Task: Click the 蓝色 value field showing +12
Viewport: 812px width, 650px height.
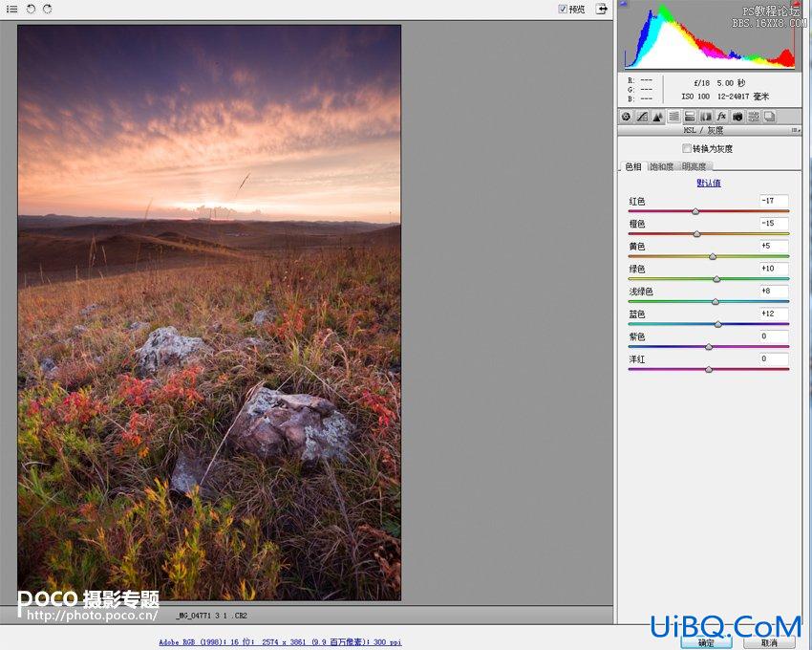Action: 774,314
